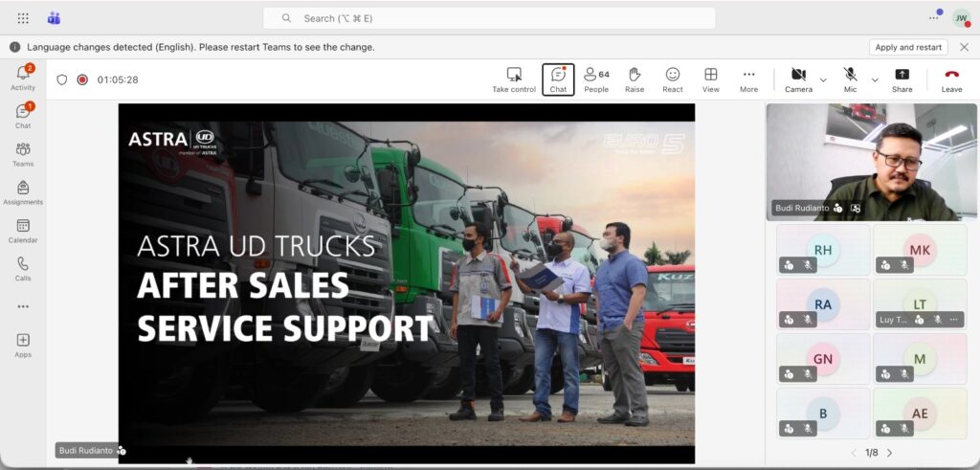Screen dimensions: 980x470
Task: Leave the meeting
Action: (952, 80)
